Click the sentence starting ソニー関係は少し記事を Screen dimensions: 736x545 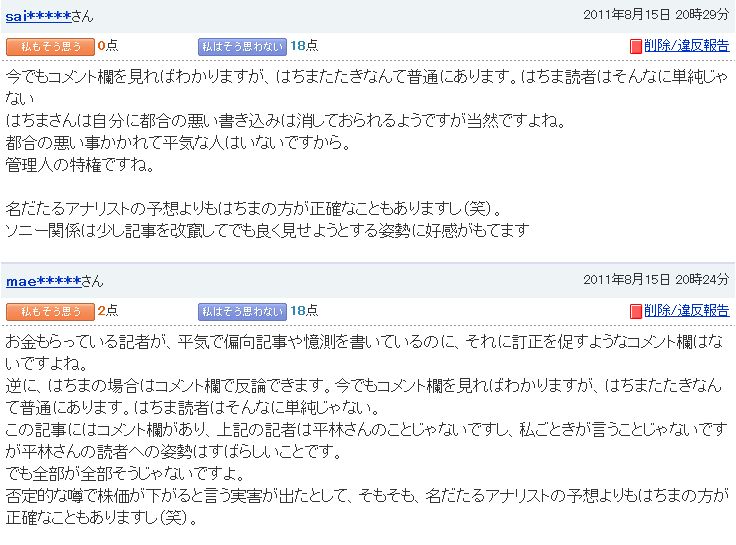pos(268,230)
